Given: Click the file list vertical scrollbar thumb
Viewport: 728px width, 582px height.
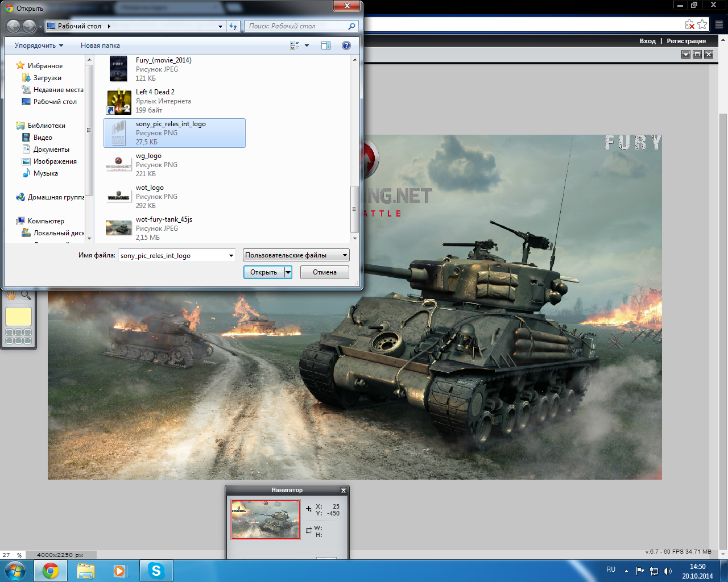Looking at the screenshot, I should pyautogui.click(x=355, y=209).
